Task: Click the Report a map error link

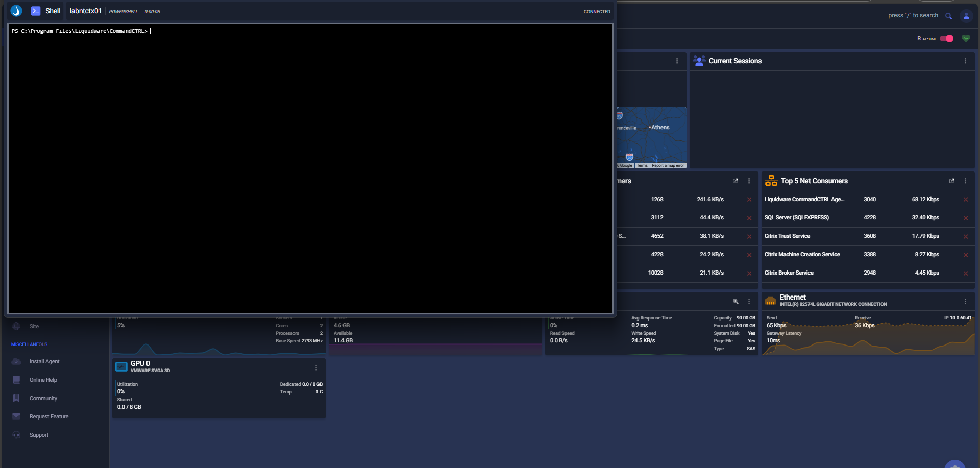Action: pyautogui.click(x=668, y=165)
